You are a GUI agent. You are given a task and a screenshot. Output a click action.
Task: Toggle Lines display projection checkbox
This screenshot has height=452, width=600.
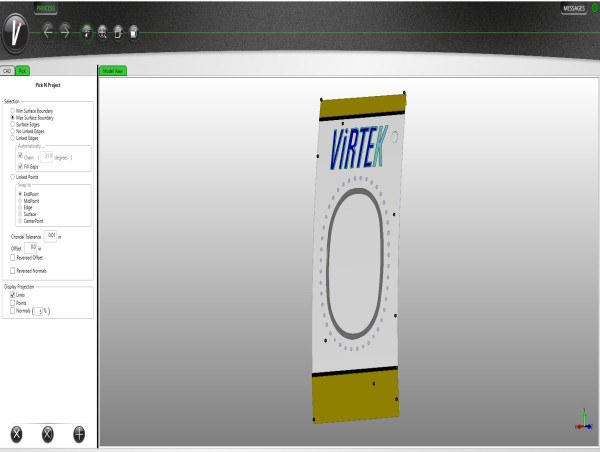click(13, 295)
